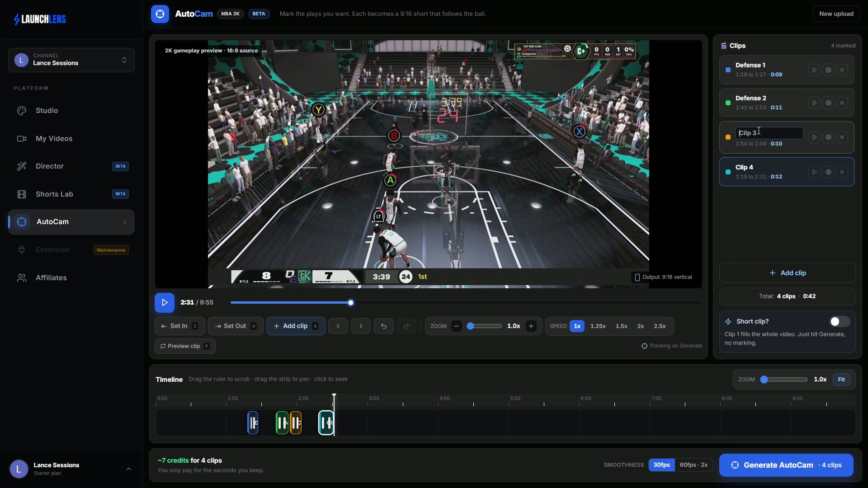This screenshot has width=868, height=488.
Task: Click the AutoCam logo icon in the header
Action: (160, 14)
